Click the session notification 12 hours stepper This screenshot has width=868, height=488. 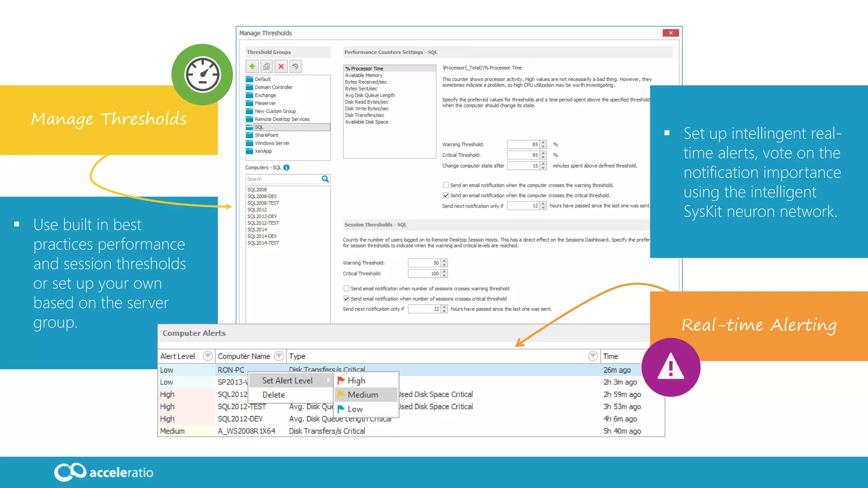tap(444, 309)
